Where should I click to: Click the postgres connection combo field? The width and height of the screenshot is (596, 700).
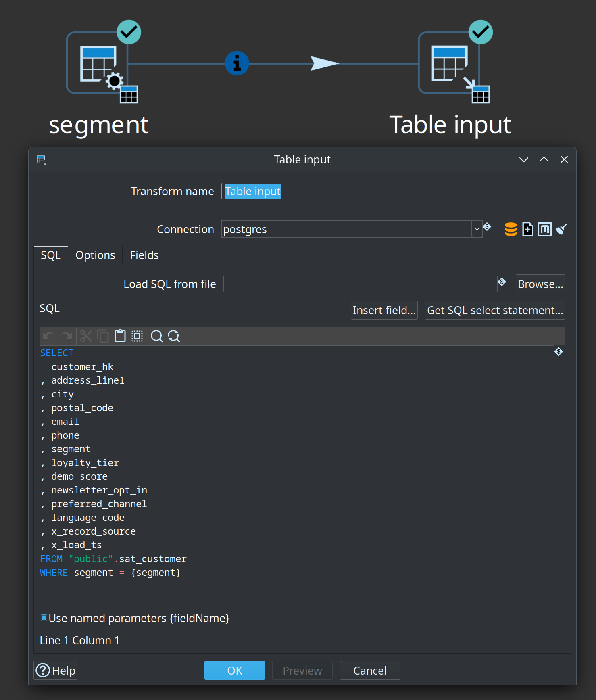tap(347, 229)
